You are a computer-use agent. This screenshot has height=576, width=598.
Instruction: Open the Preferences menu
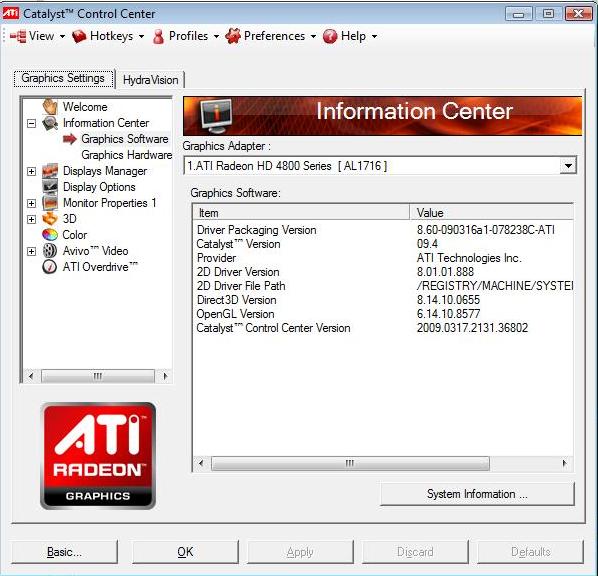[x=274, y=36]
